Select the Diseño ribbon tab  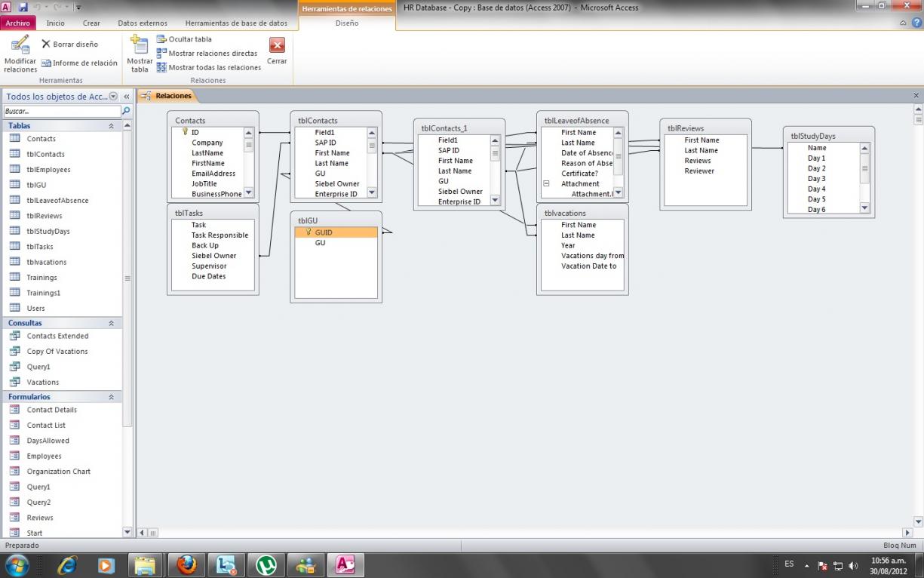(x=347, y=23)
